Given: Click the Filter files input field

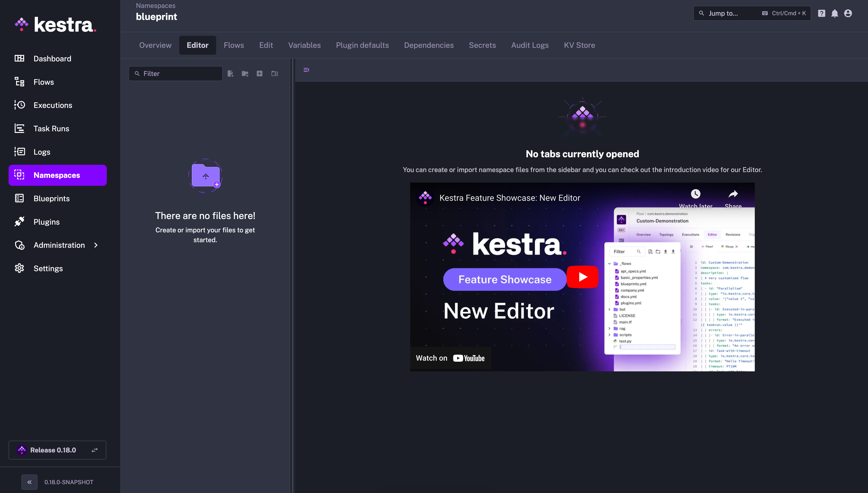Looking at the screenshot, I should pyautogui.click(x=179, y=73).
